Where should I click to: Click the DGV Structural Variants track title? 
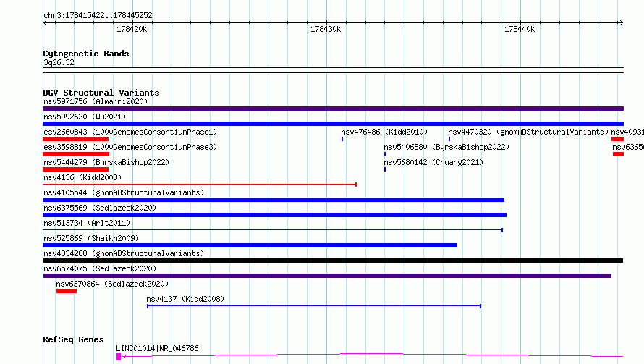click(x=101, y=93)
